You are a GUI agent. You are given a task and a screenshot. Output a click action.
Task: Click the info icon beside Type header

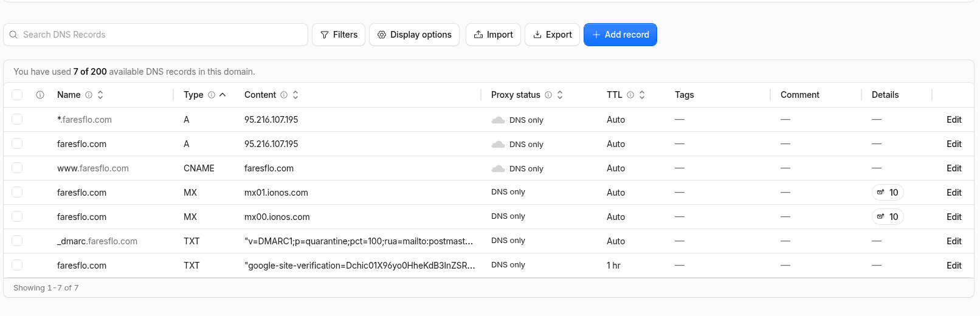pyautogui.click(x=212, y=95)
